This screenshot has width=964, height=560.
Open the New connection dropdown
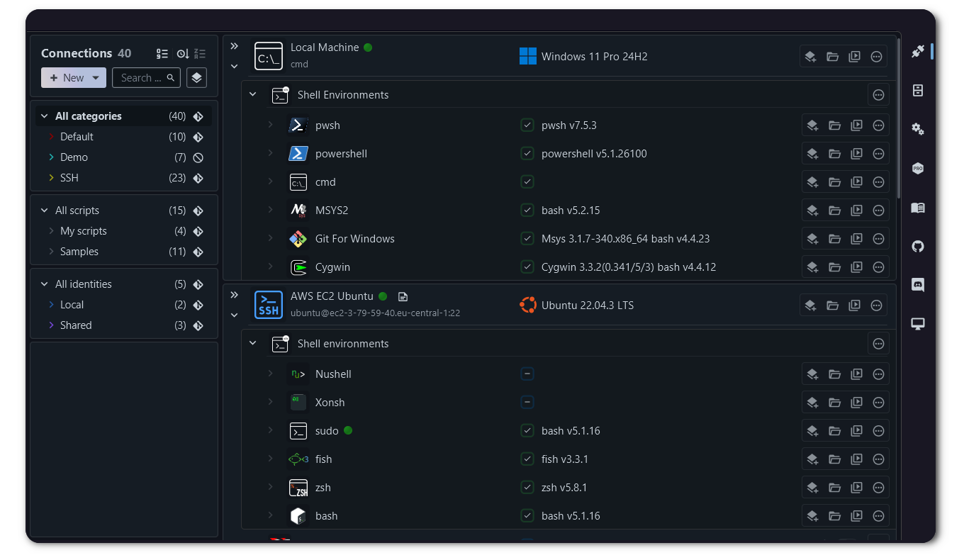pos(96,78)
